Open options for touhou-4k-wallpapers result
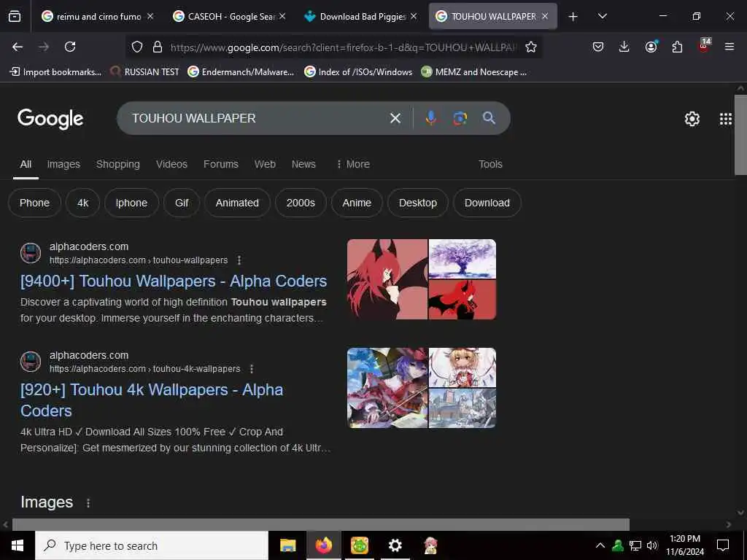This screenshot has height=560, width=747. (252, 368)
